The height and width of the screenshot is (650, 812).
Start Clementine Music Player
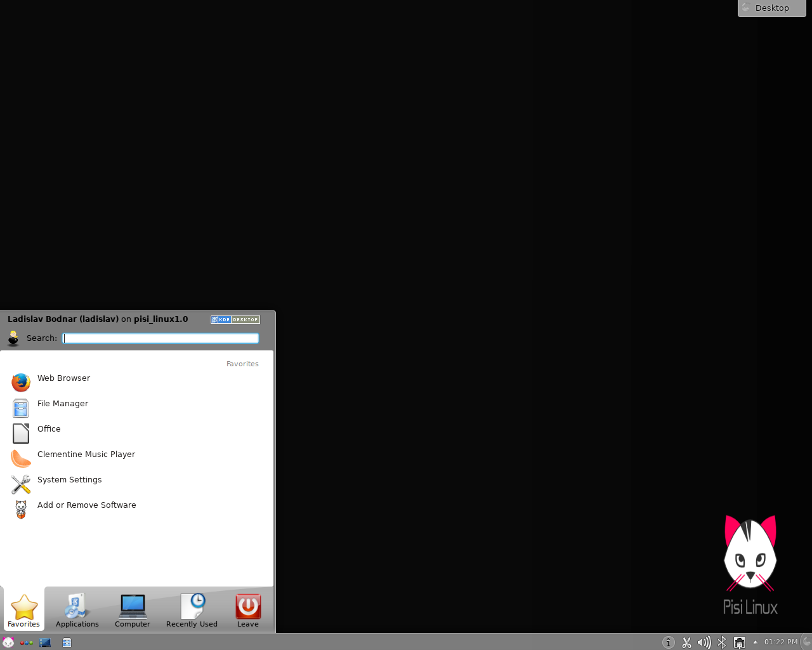coord(136,458)
